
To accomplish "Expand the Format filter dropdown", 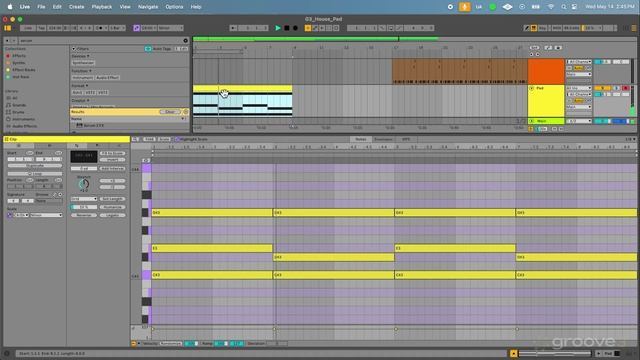I will (80, 86).
